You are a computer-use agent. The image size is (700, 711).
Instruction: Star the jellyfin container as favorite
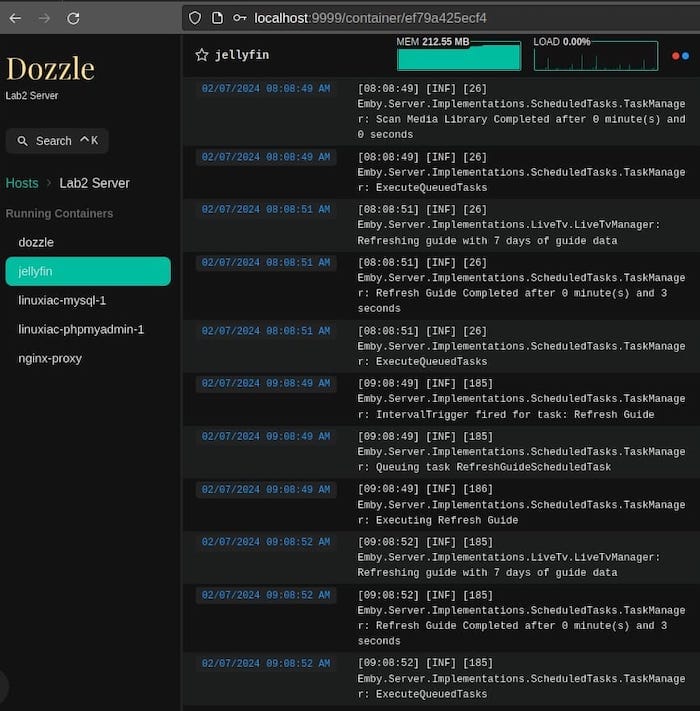pos(202,55)
